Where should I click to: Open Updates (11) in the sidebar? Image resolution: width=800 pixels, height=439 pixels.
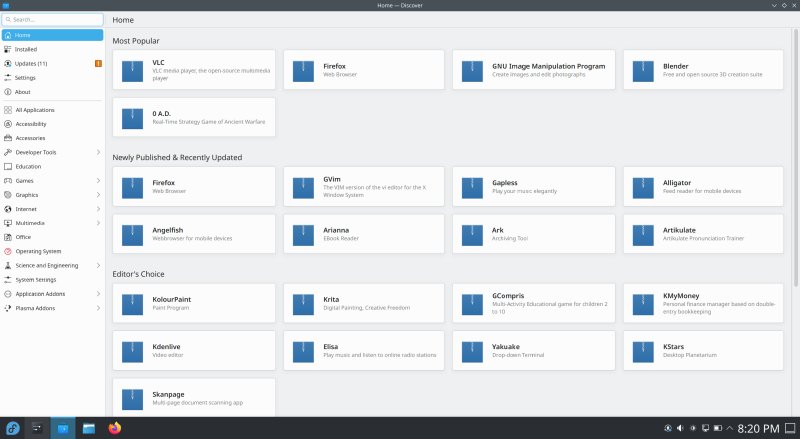pyautogui.click(x=52, y=63)
